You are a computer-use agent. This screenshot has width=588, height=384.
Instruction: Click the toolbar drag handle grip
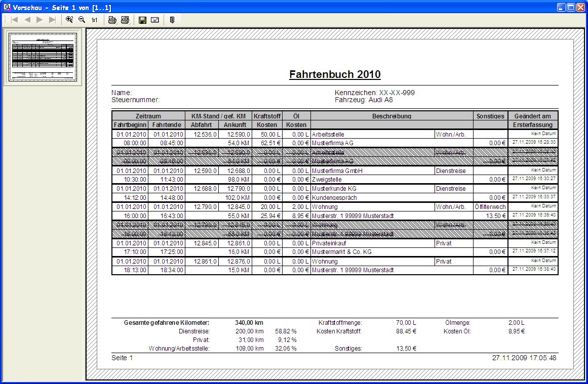[x=5, y=20]
